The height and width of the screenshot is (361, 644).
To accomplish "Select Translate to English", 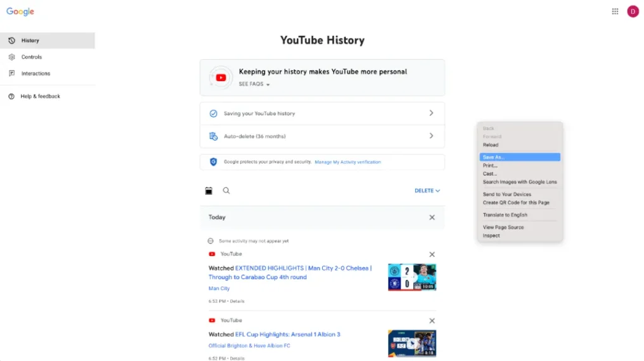I will pos(519,215).
